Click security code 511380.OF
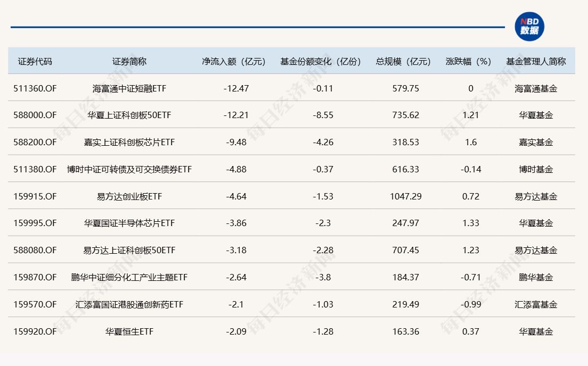Viewport: 588px width, 366px height. [x=35, y=169]
